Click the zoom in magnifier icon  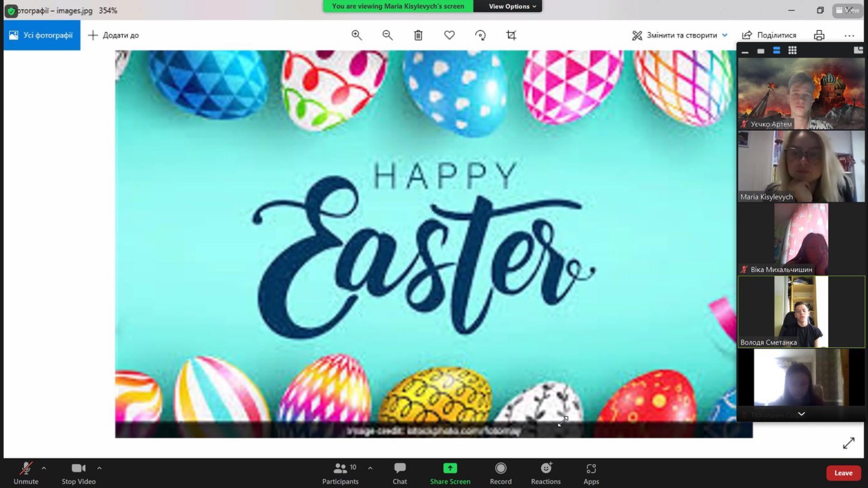pyautogui.click(x=356, y=35)
